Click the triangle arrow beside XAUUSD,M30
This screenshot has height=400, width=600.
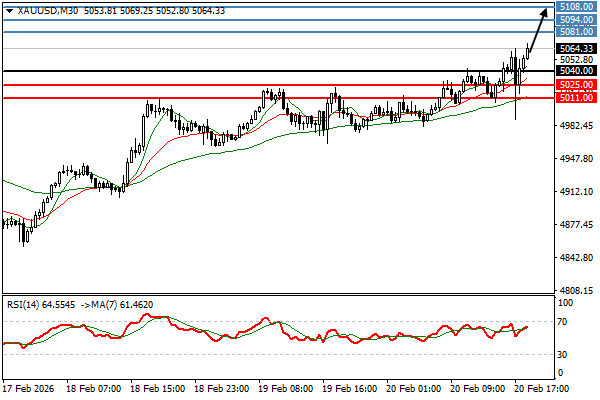(x=9, y=10)
